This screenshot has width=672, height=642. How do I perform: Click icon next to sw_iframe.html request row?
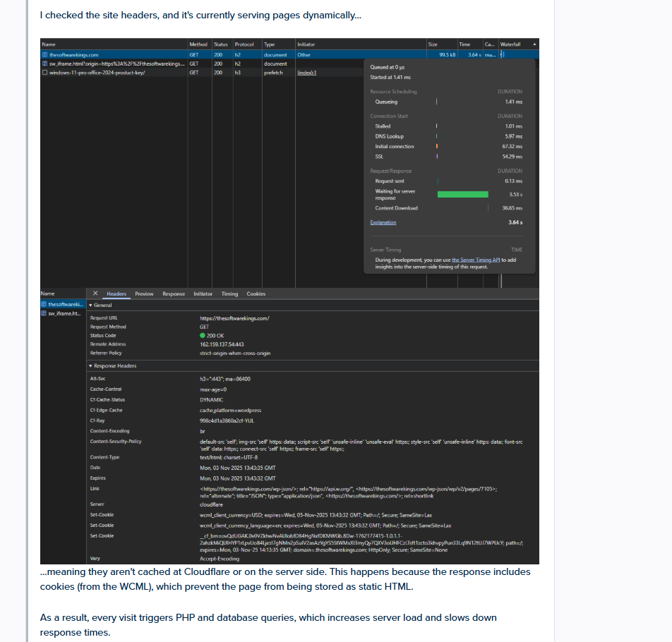[x=45, y=63]
